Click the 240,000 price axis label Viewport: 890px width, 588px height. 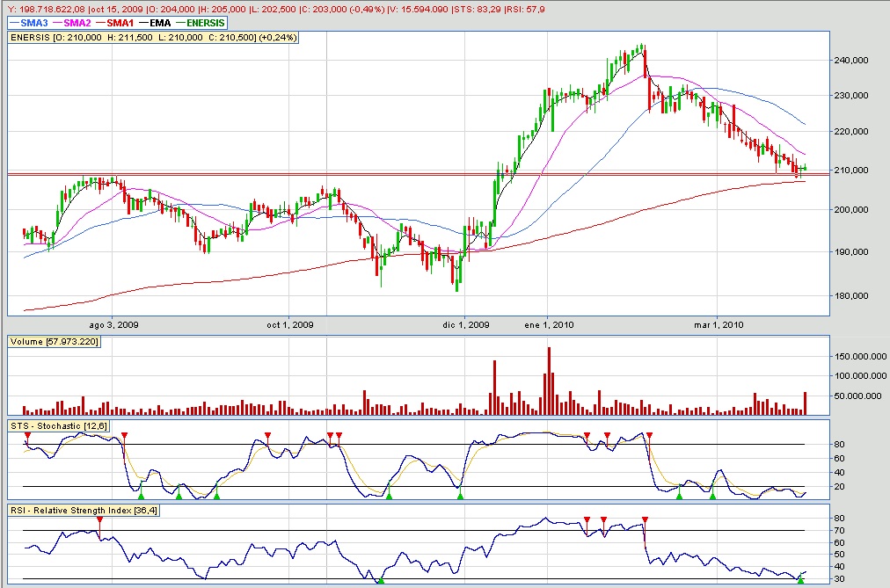tap(850, 60)
